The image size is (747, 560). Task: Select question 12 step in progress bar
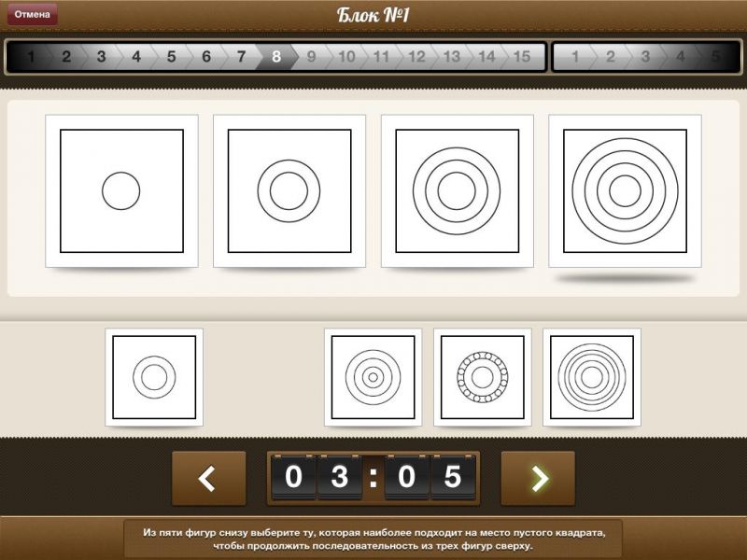[416, 57]
